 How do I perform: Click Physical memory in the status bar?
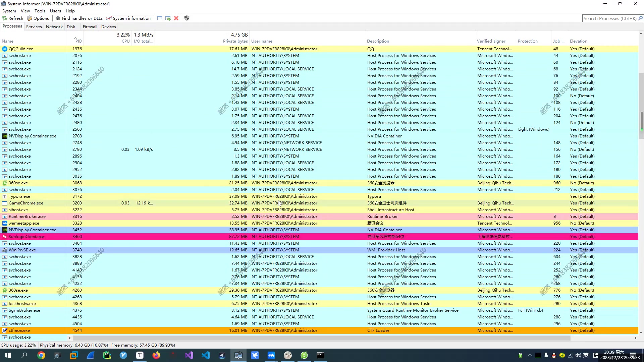74,345
